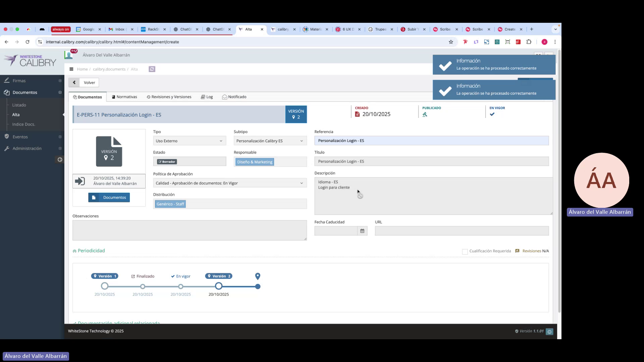Viewport: 644px width, 362px height.
Task: Enable the Cualificación Requerida checkbox
Action: 465,251
